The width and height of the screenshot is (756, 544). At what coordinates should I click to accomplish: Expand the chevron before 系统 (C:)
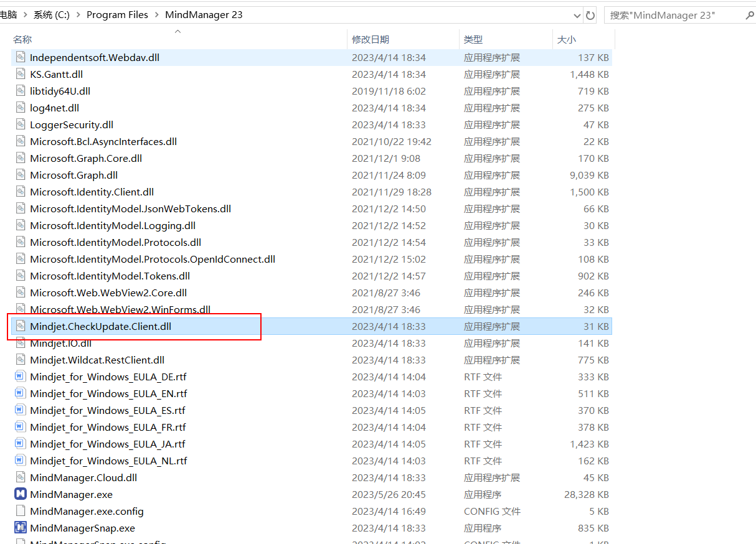point(26,15)
